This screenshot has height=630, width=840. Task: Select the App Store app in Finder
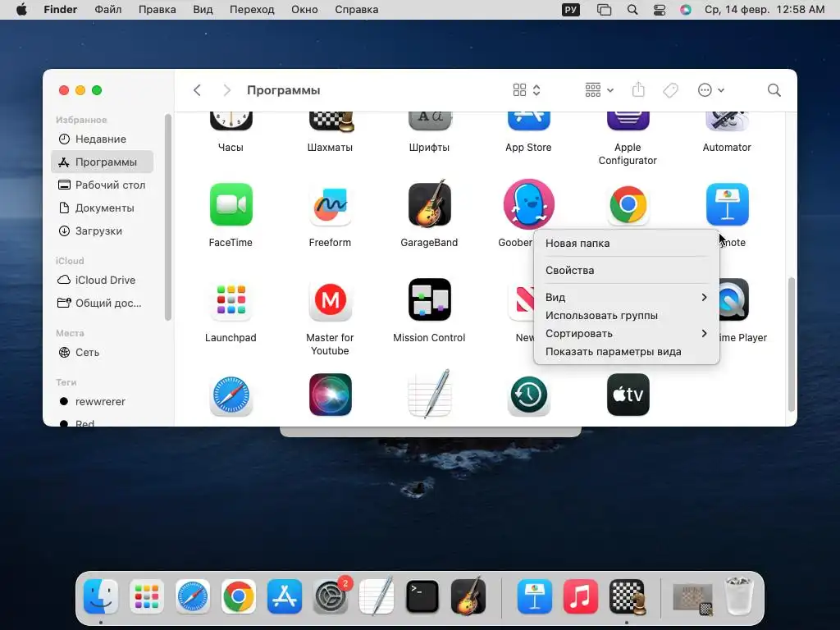click(529, 121)
